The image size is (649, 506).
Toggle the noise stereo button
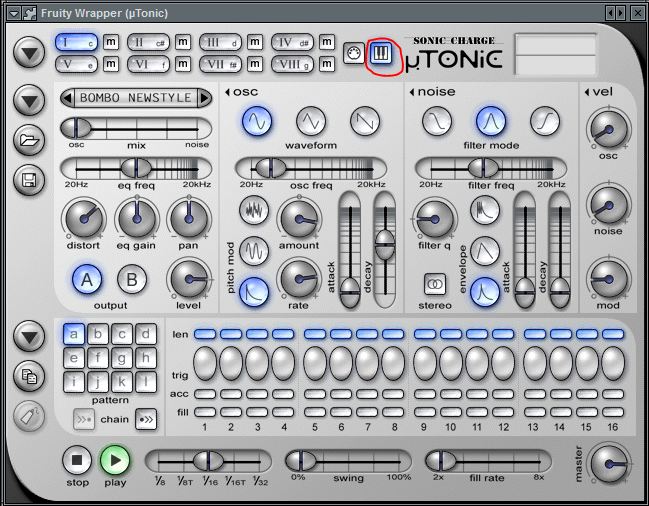pyautogui.click(x=435, y=284)
